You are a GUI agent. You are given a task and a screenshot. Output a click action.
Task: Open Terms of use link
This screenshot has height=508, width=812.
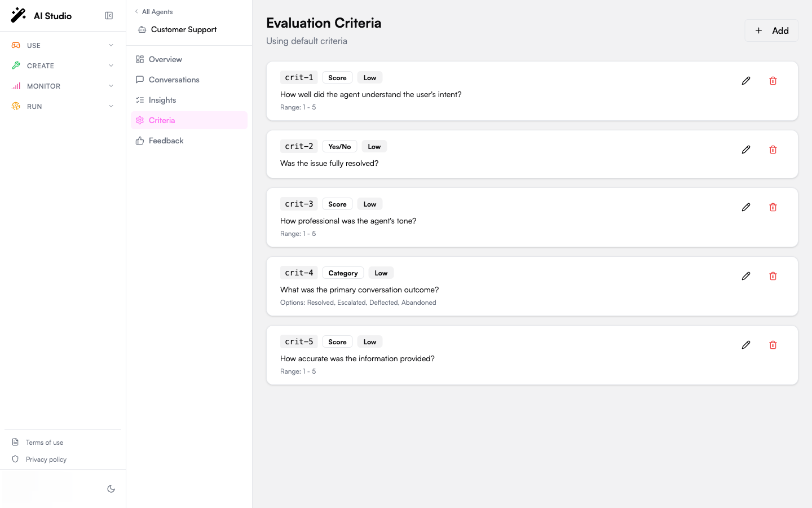[x=45, y=443]
